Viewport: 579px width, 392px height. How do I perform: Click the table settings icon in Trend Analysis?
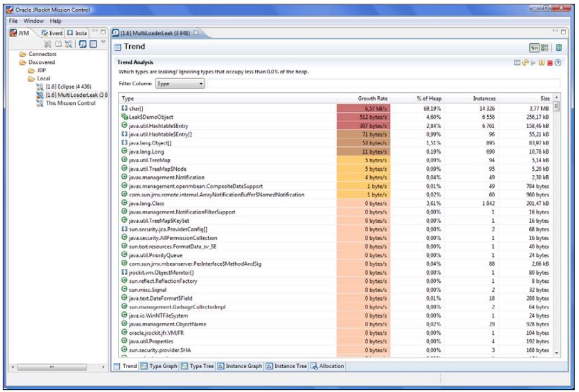517,63
